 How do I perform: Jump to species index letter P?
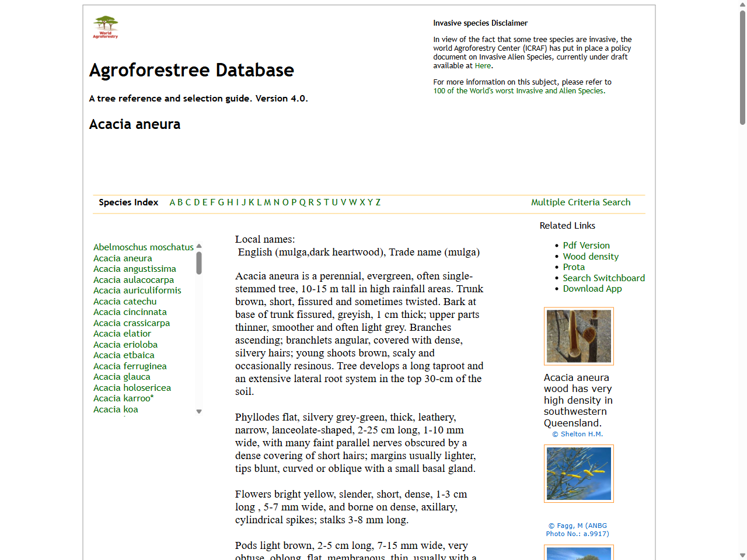click(294, 202)
